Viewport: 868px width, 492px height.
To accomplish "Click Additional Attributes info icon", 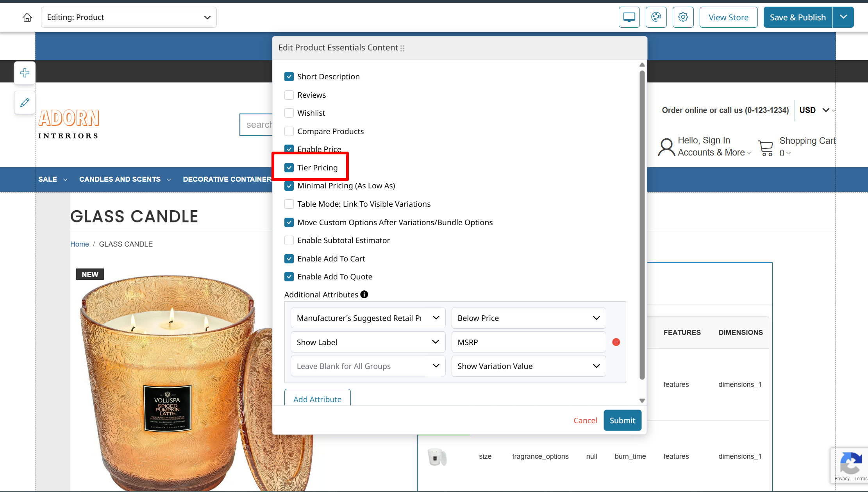I will (x=364, y=295).
